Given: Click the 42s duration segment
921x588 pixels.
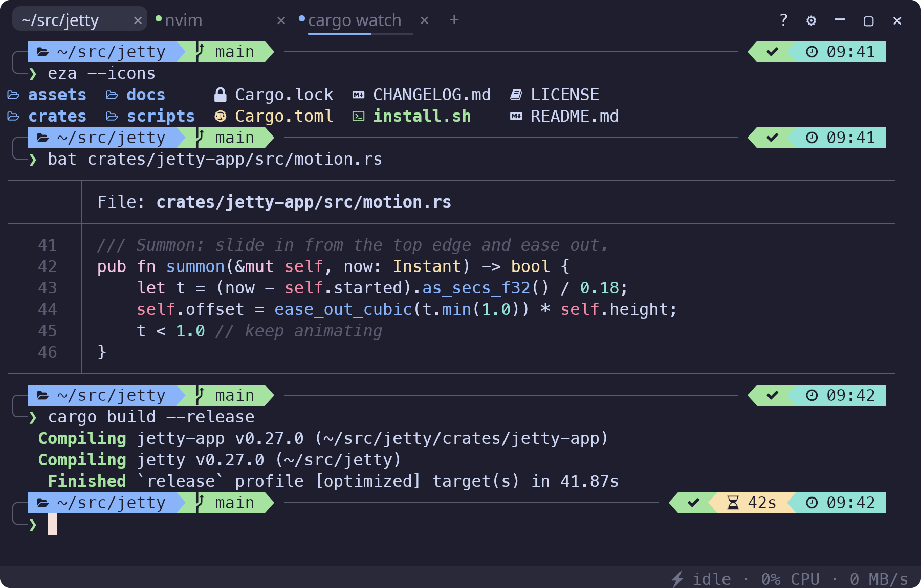Looking at the screenshot, I should [x=752, y=503].
